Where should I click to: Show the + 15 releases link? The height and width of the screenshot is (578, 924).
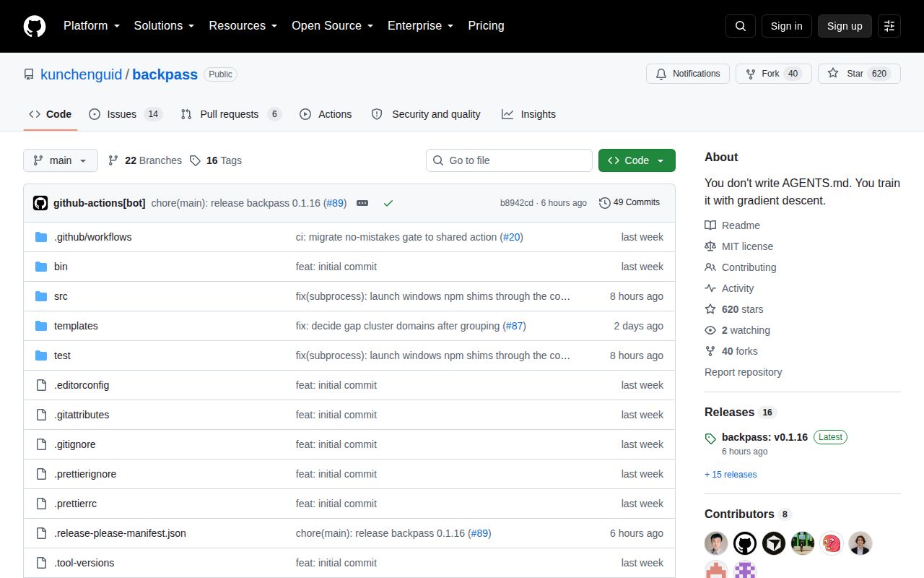(x=731, y=475)
